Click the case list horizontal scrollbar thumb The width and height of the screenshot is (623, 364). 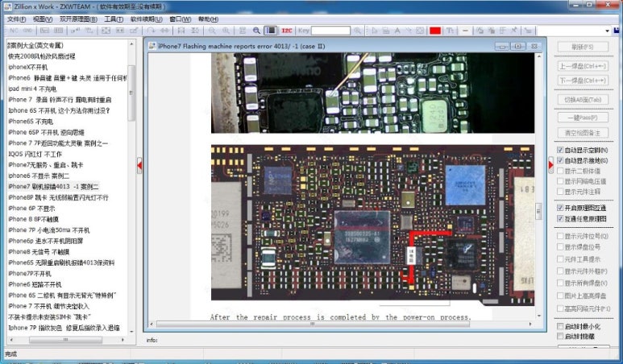pyautogui.click(x=65, y=340)
